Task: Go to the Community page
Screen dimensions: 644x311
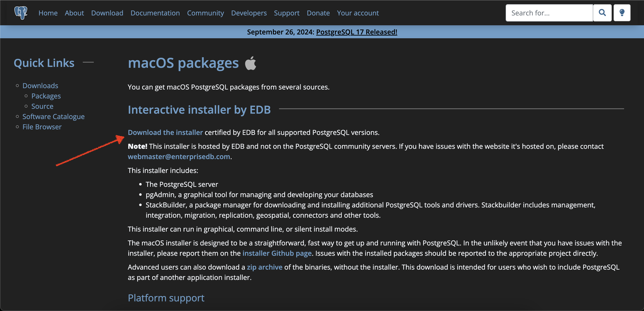Action: click(205, 13)
